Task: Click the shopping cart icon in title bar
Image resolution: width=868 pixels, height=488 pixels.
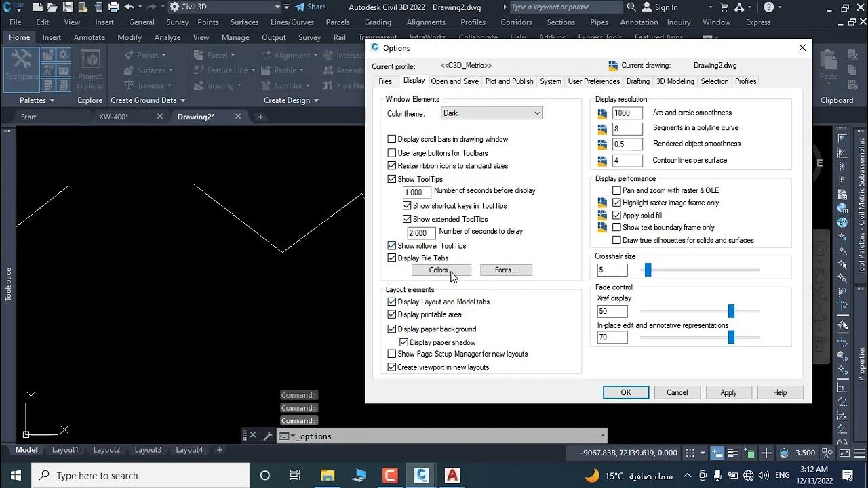Action: click(724, 7)
